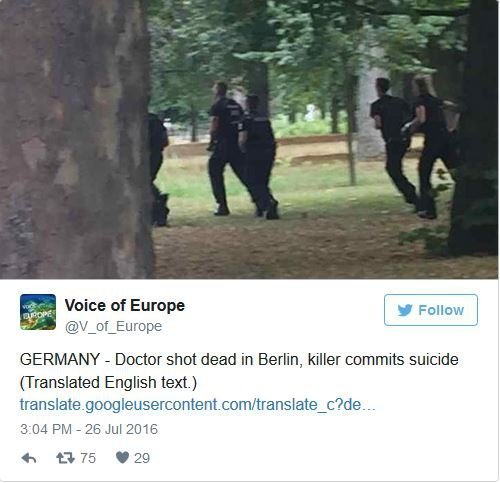Click the 'Doctor shot dead in Berlin' text
500x483 pixels.
click(208, 360)
